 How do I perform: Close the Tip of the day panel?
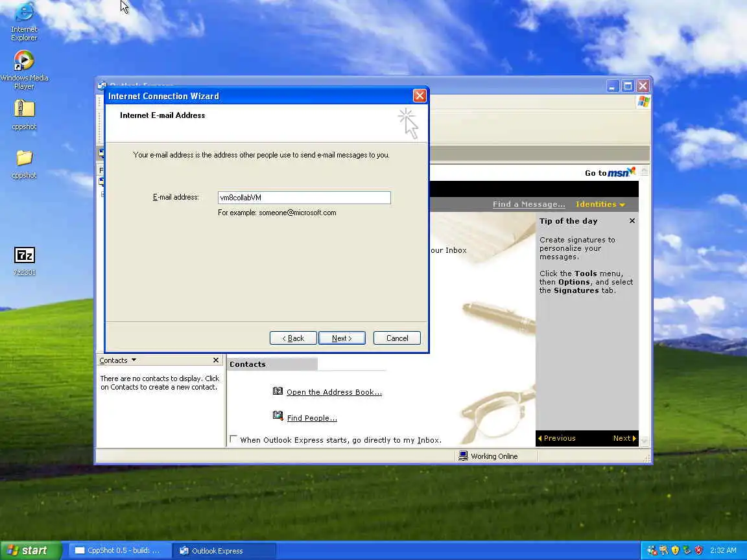click(632, 221)
